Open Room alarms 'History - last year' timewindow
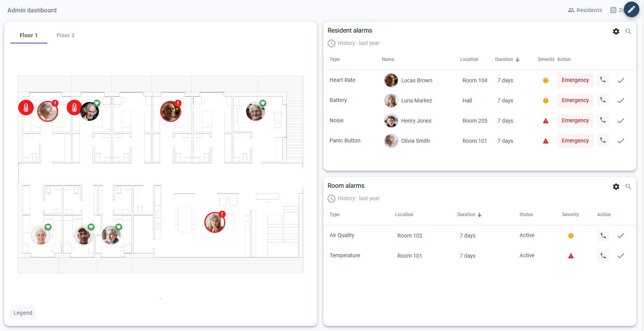The width and height of the screenshot is (644, 331). pos(354,199)
